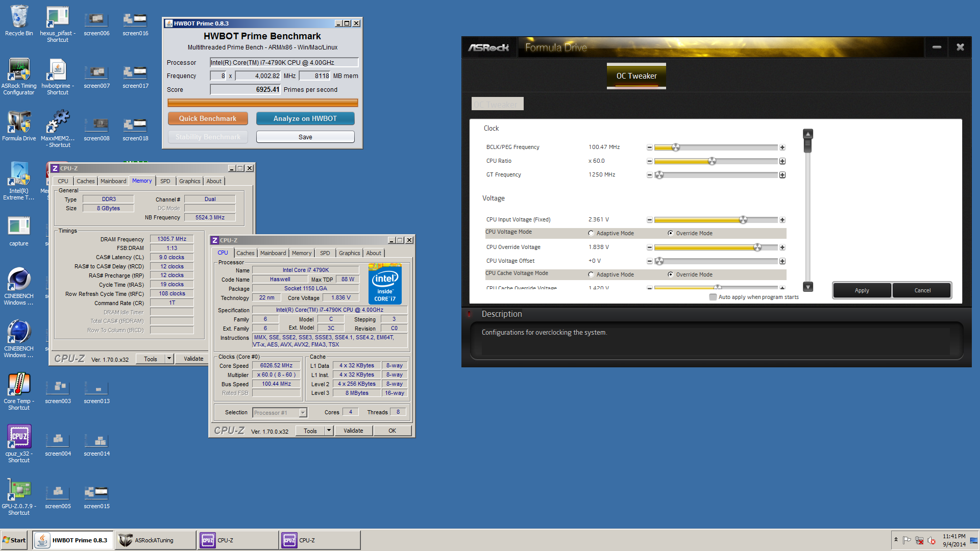Open Intel Extreme Tuning icon
The height and width of the screenshot is (551, 980).
pos(19,181)
